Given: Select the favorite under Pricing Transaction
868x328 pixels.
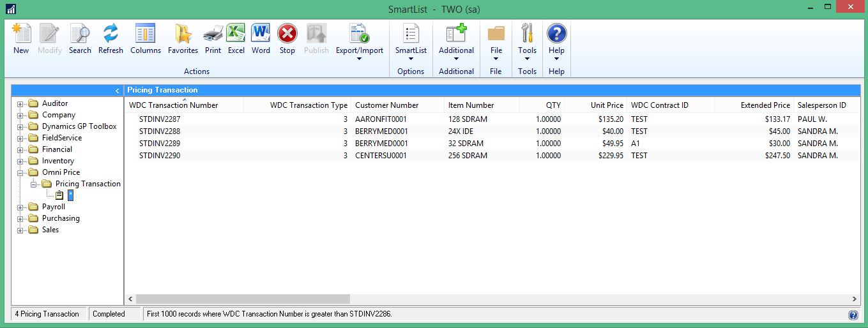Looking at the screenshot, I should (70, 195).
